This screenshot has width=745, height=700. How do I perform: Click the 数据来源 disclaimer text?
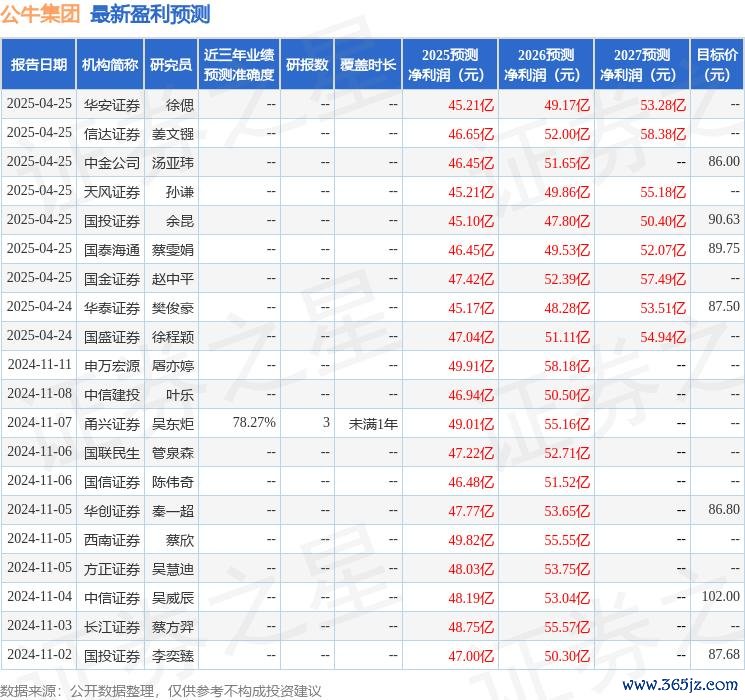(161, 691)
